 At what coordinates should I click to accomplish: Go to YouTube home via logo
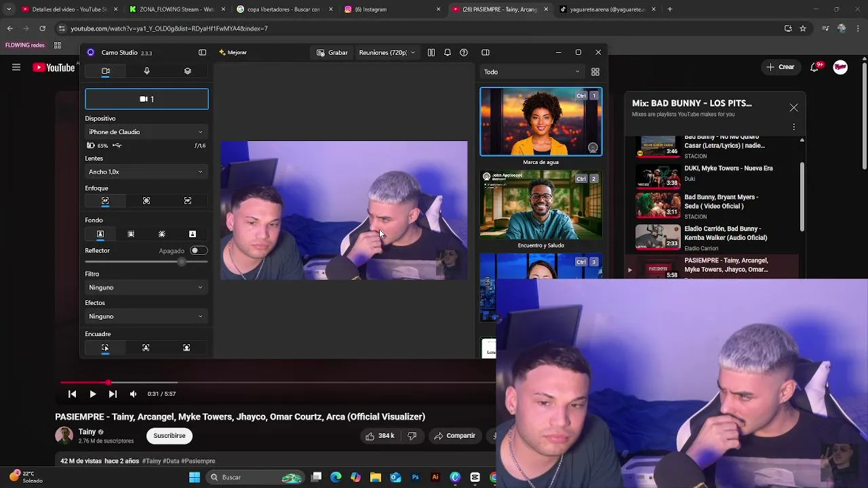click(54, 67)
